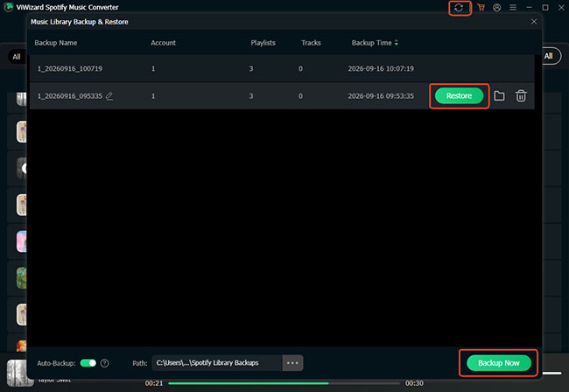Minimize the ViWizard window
Viewport: 569px width, 392px height.
click(529, 8)
